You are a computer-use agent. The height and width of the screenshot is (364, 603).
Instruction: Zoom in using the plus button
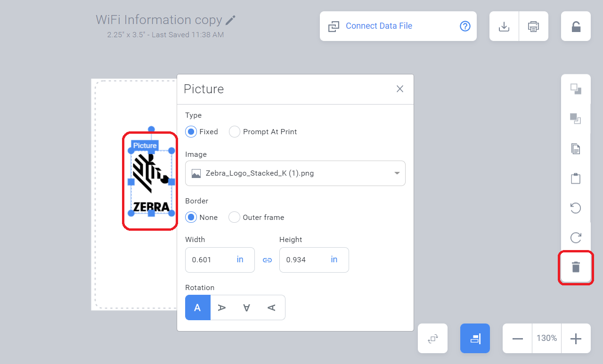click(576, 338)
